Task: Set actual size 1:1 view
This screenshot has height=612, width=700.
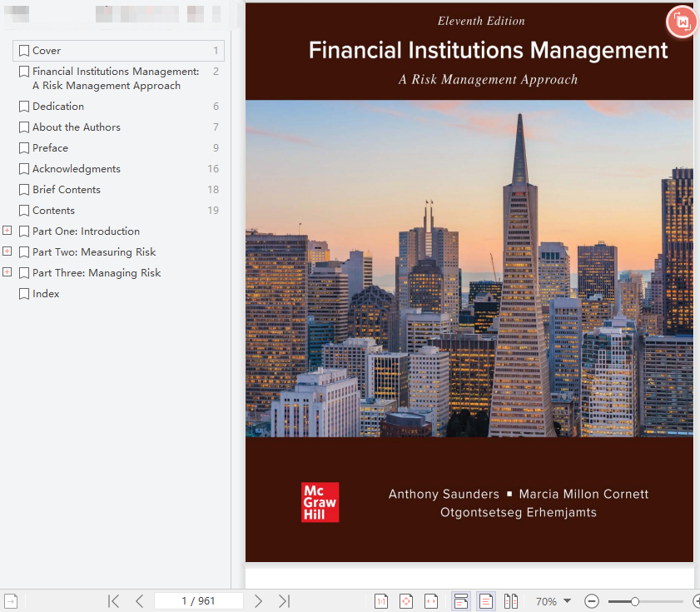Action: click(381, 601)
